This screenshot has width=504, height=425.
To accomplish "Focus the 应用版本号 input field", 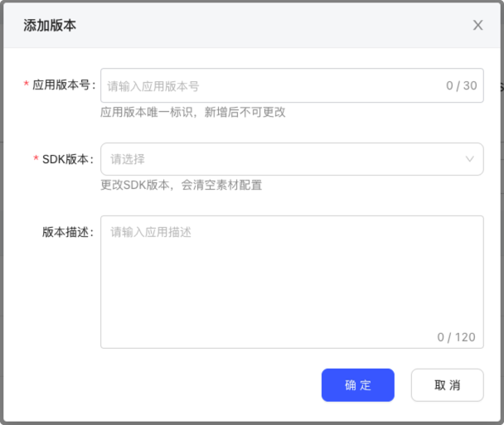I will (292, 85).
